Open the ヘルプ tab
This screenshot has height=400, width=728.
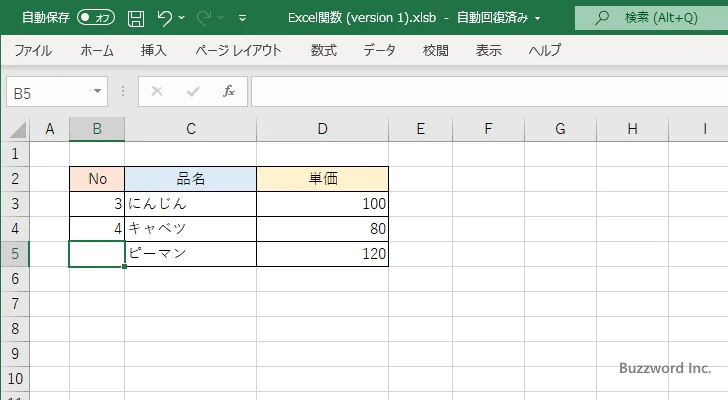click(x=545, y=50)
